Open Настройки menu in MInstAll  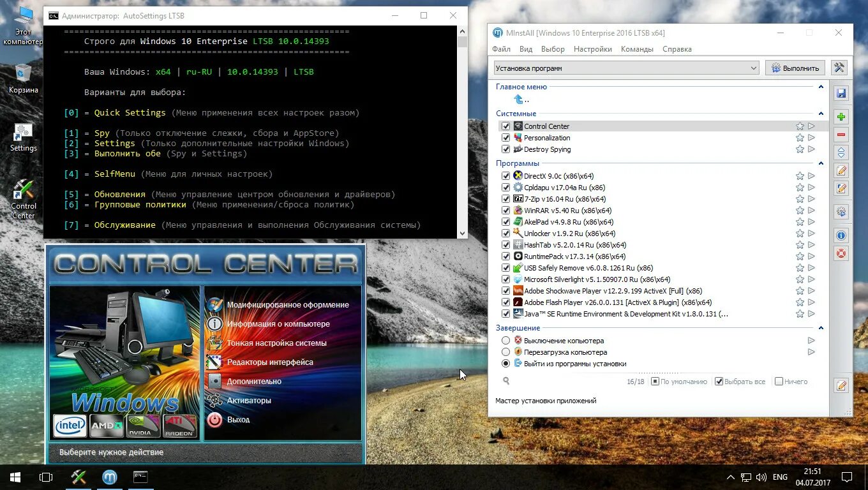593,49
